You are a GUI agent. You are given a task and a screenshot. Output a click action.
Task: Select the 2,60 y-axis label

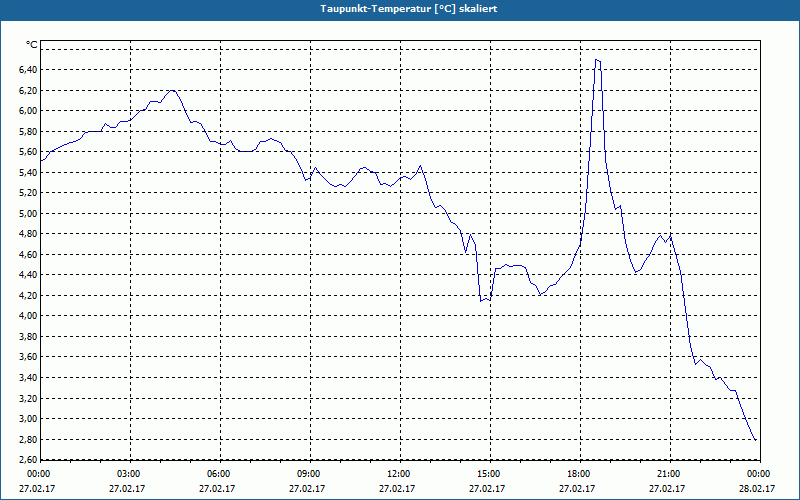coord(28,460)
